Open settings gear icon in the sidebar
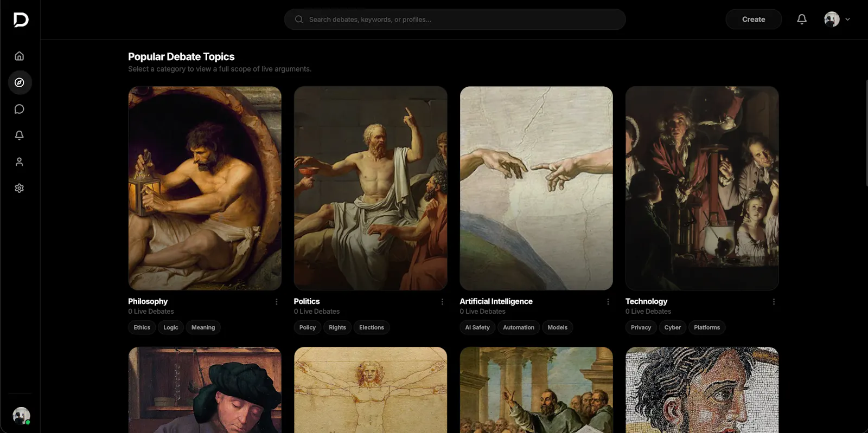The width and height of the screenshot is (868, 433). (20, 188)
